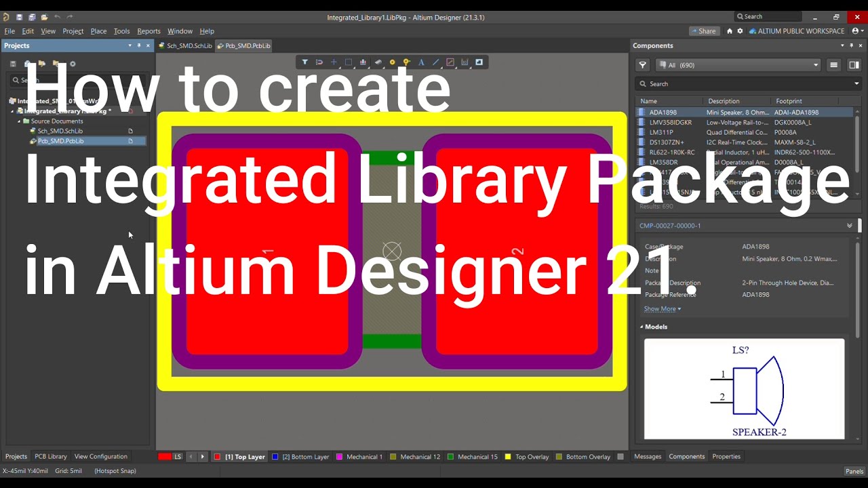This screenshot has height=488, width=868.
Task: Collapse the Source Documents tree node
Action: (x=19, y=121)
